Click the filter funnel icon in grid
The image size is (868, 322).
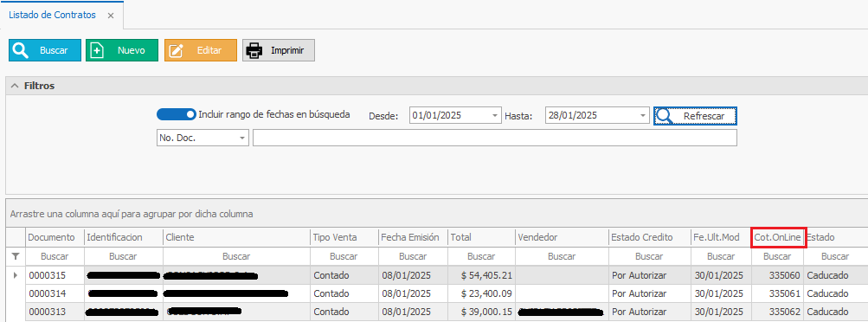[x=16, y=256]
